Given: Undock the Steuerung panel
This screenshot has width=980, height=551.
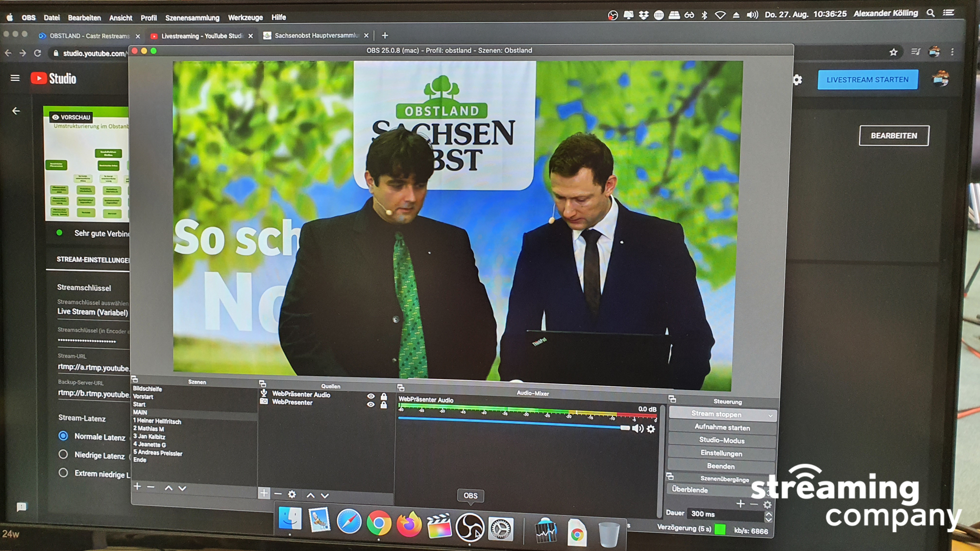Looking at the screenshot, I should pos(672,399).
